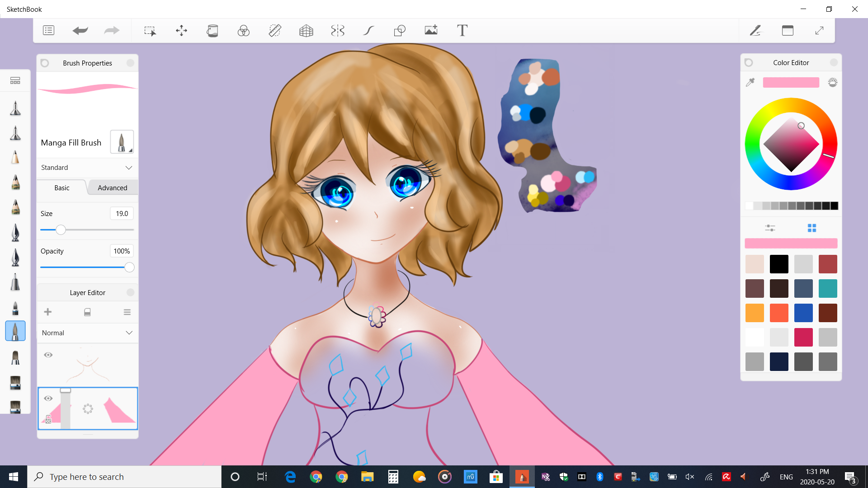The image size is (868, 488).
Task: Click the full screen expand arrows
Action: [819, 30]
